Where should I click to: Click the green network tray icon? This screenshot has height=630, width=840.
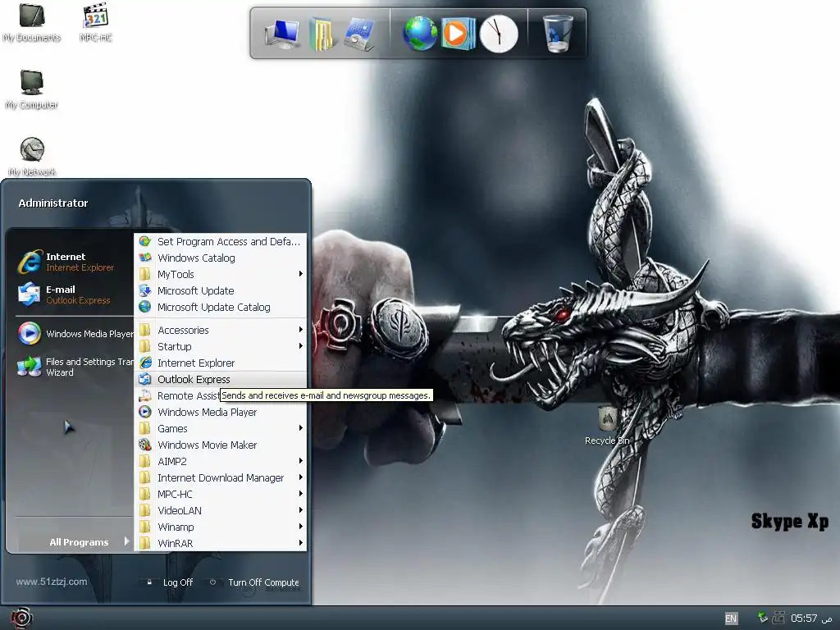[x=763, y=618]
